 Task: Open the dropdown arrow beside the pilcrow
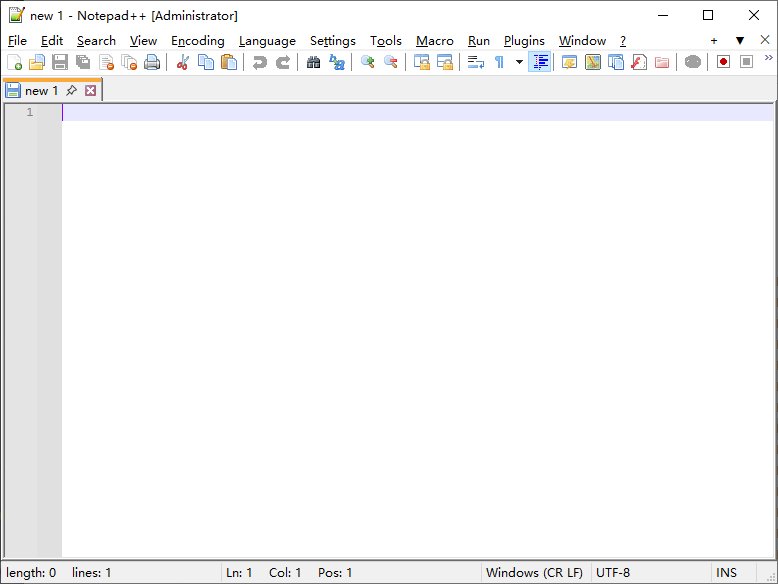click(x=519, y=63)
